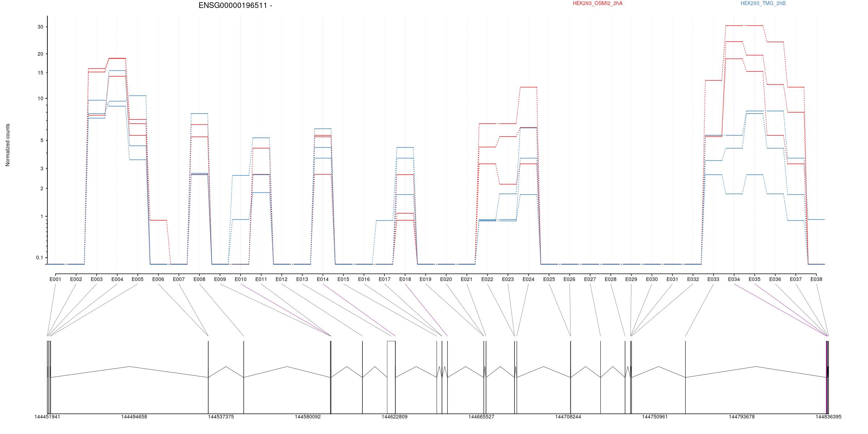Click genomic coordinate 144665527
The height and width of the screenshot is (434, 868).
pyautogui.click(x=481, y=417)
